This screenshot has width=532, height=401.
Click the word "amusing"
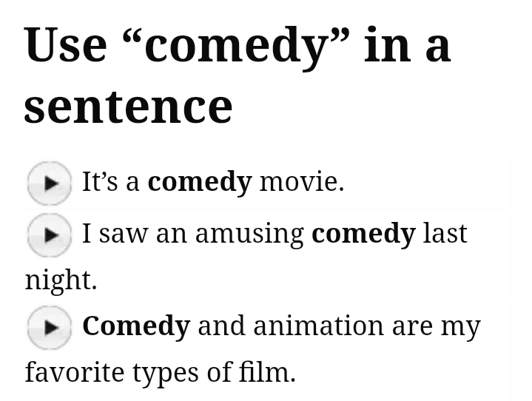click(x=249, y=234)
